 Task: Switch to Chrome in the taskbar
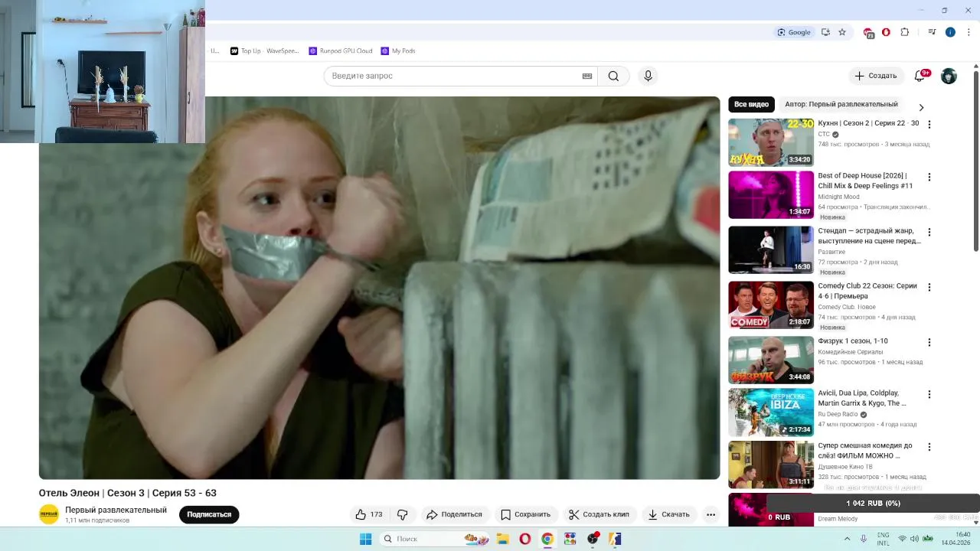[547, 539]
